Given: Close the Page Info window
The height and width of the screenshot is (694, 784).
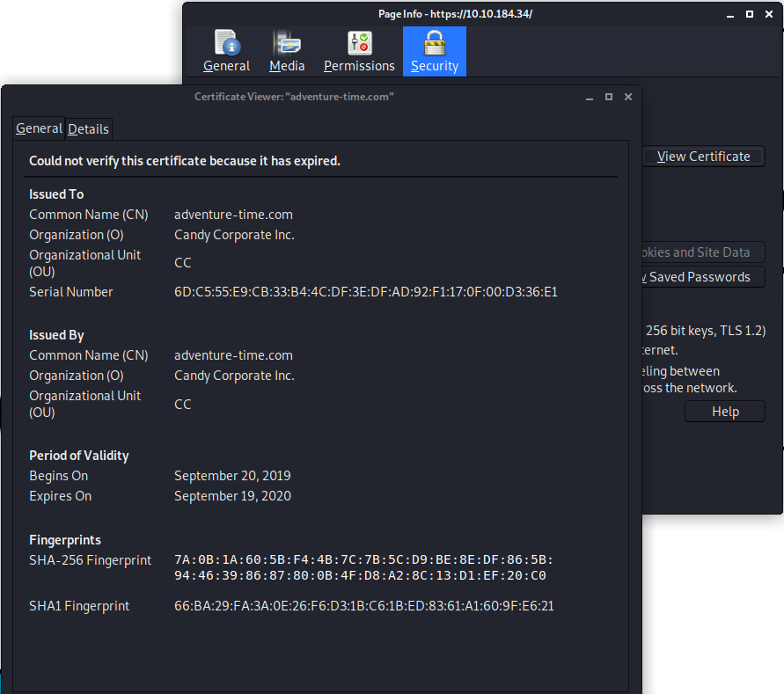Looking at the screenshot, I should (769, 14).
